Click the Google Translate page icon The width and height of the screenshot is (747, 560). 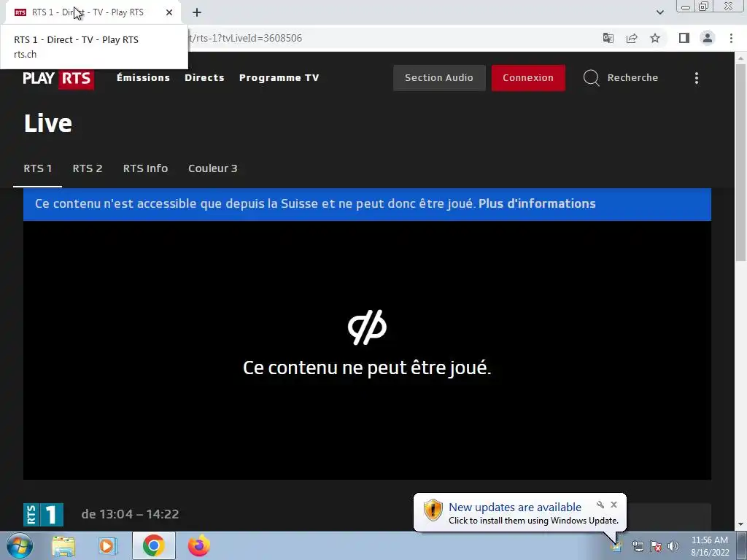pos(608,38)
